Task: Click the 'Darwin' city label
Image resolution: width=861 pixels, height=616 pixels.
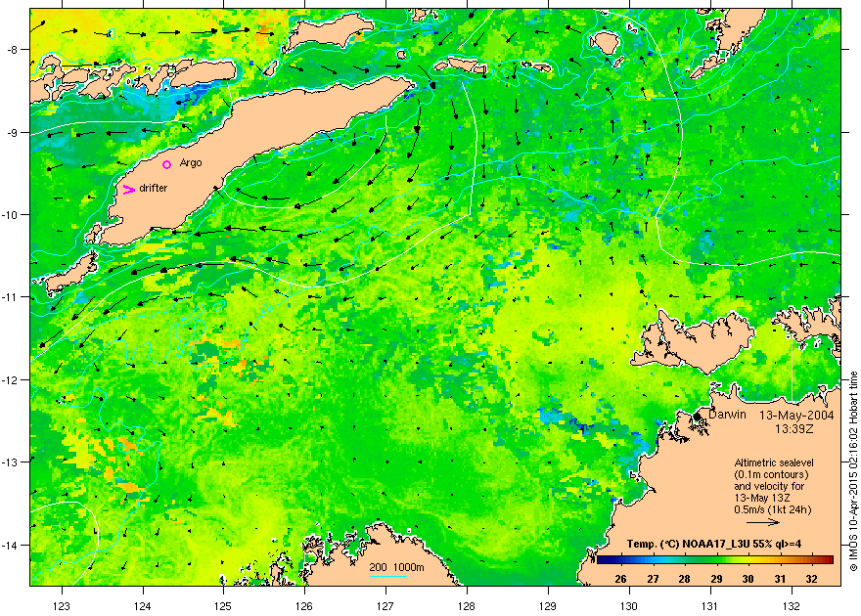Action: pos(727,415)
